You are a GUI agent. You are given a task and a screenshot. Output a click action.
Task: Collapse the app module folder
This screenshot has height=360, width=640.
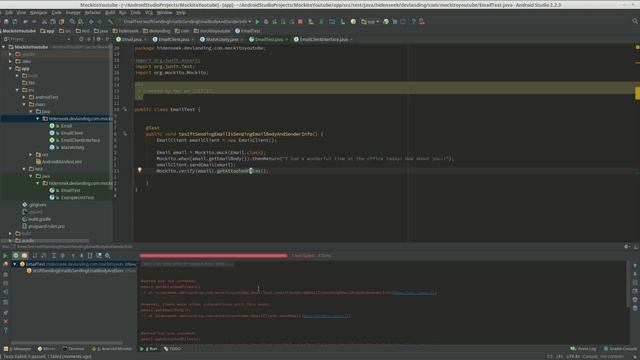point(10,69)
